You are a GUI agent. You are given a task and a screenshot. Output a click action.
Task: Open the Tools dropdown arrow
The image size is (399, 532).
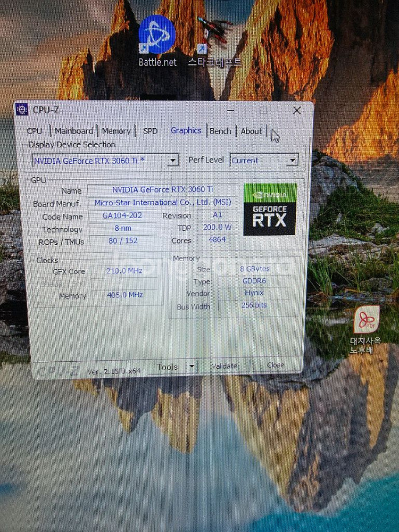(192, 367)
